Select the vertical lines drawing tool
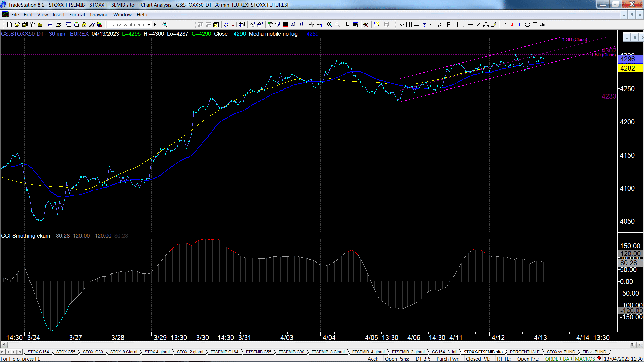The height and width of the screenshot is (362, 644). pyautogui.click(x=409, y=24)
